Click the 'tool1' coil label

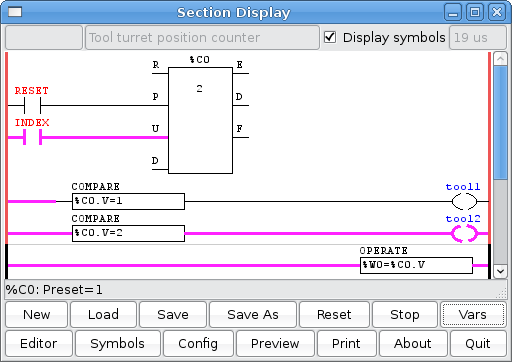point(463,187)
